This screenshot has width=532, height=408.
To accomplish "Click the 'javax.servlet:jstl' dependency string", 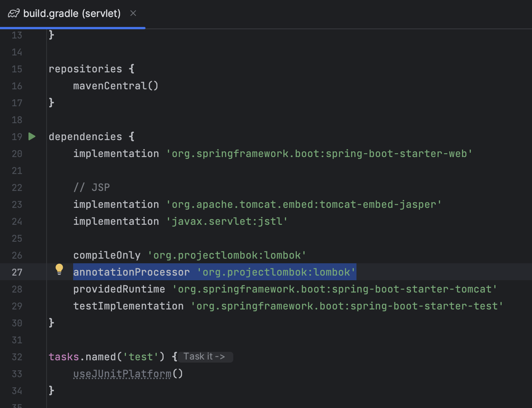I will (x=227, y=221).
